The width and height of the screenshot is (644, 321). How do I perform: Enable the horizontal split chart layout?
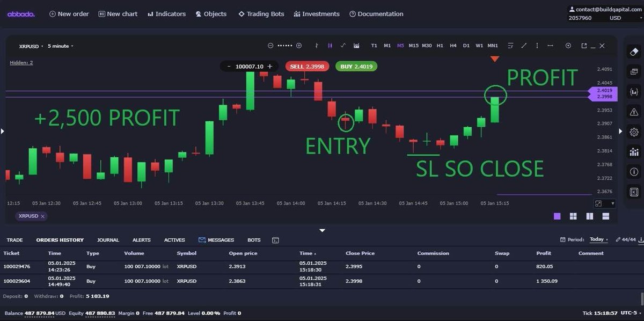click(x=605, y=216)
